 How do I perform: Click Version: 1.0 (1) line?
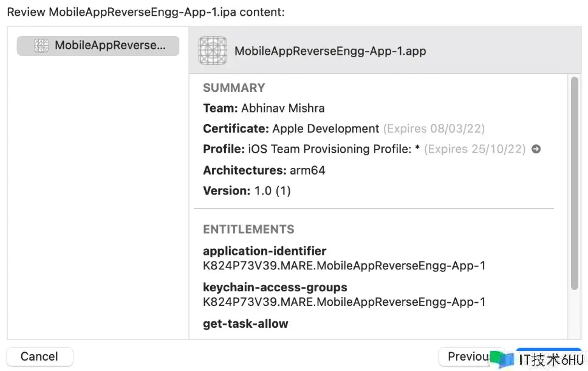247,191
